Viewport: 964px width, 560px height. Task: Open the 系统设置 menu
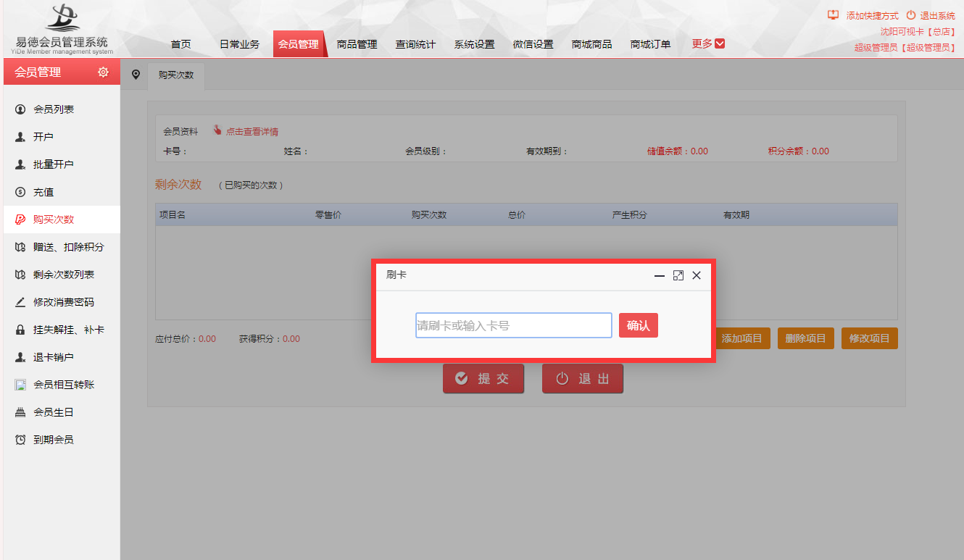475,44
